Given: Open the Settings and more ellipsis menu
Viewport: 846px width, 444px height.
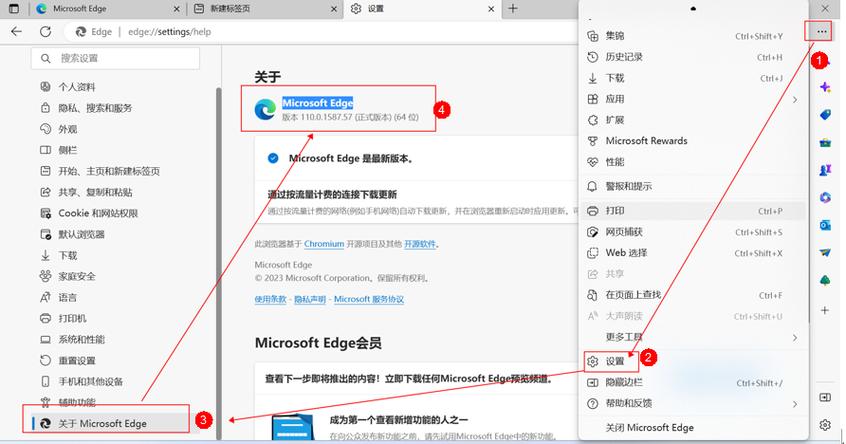Looking at the screenshot, I should [x=821, y=32].
